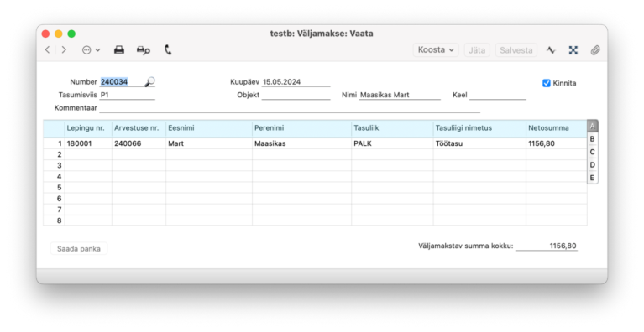Select row number 5
The image size is (644, 332).
coord(55,188)
